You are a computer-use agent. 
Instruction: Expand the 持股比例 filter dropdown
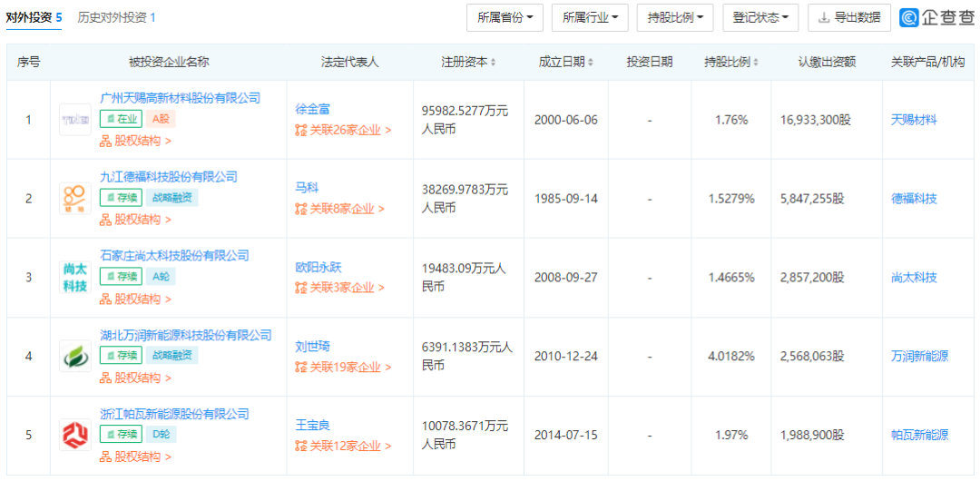pos(675,17)
